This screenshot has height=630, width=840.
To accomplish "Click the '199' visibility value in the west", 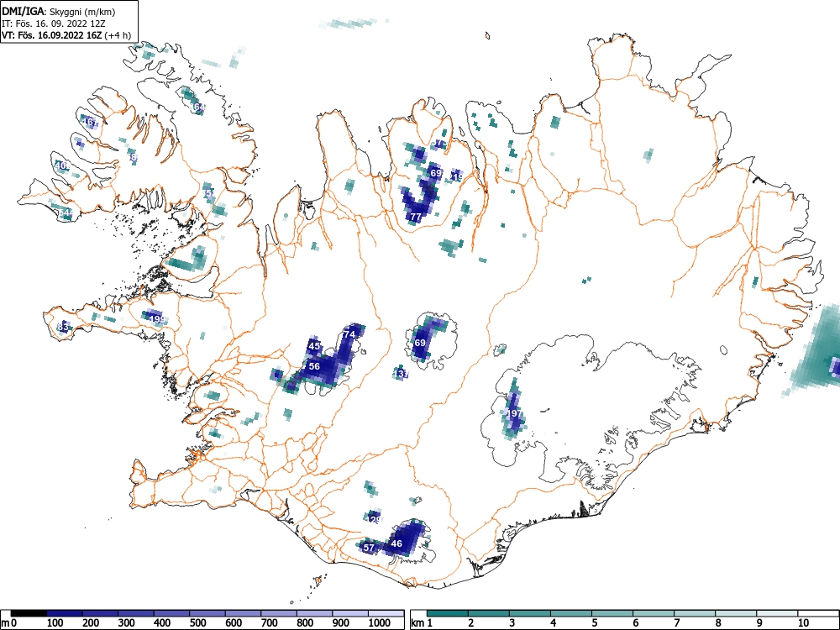I will pyautogui.click(x=157, y=319).
